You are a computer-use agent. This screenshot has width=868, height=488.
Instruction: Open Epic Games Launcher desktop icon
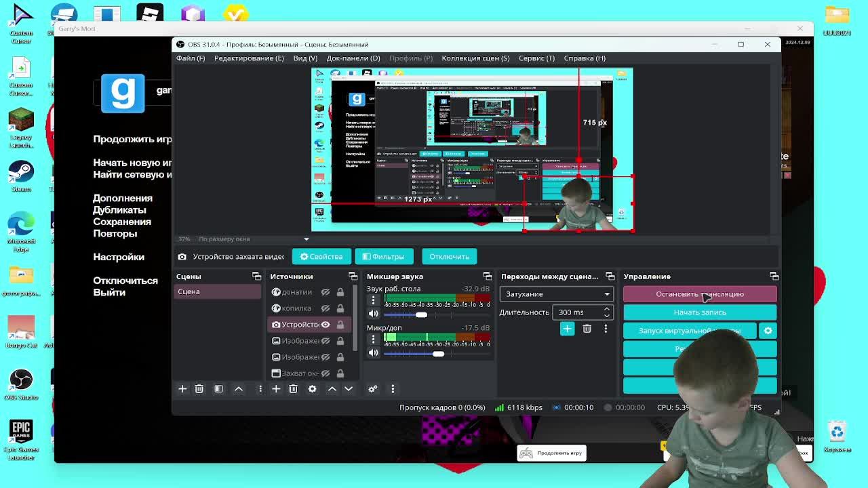coord(21,441)
